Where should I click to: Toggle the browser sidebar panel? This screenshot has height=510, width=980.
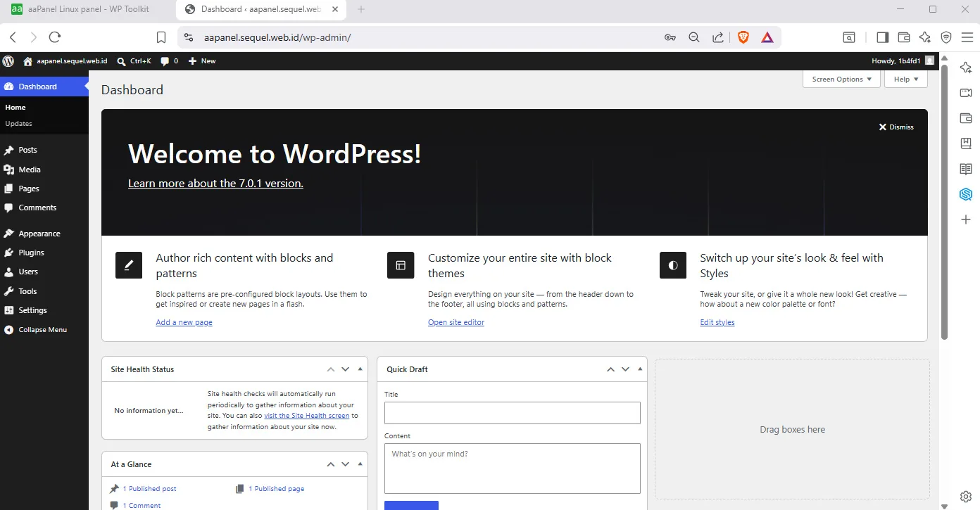click(x=882, y=37)
